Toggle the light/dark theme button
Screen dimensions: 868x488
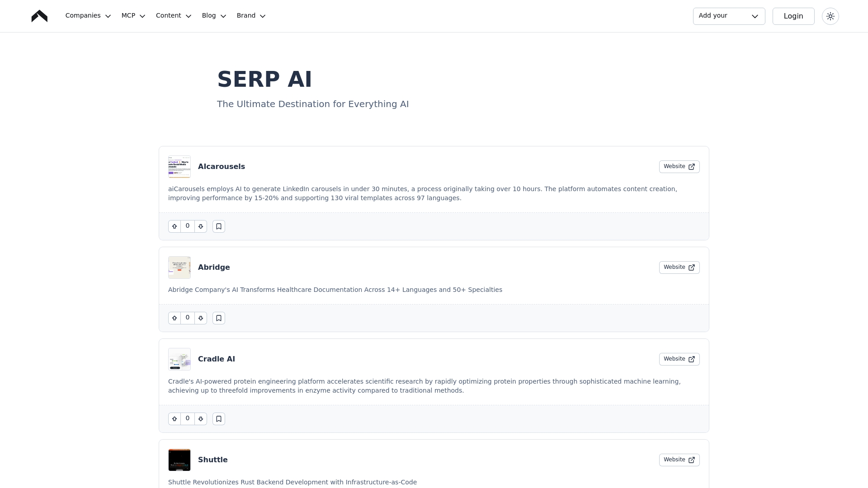tap(830, 16)
